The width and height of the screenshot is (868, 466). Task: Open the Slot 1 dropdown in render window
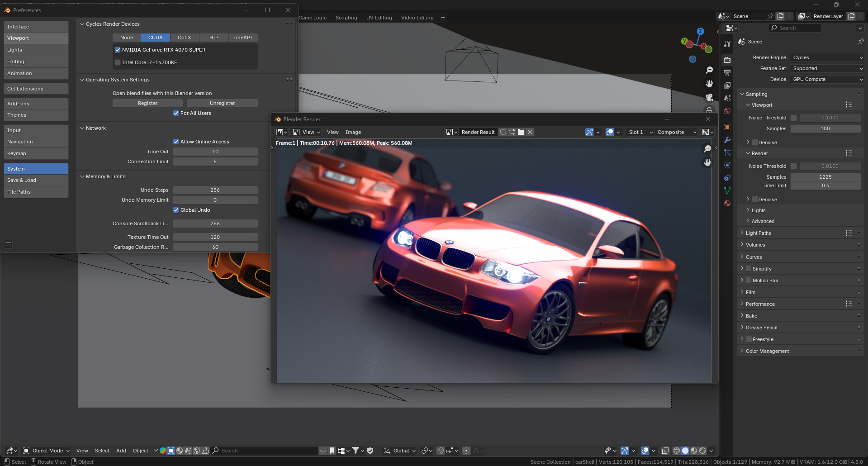point(640,132)
